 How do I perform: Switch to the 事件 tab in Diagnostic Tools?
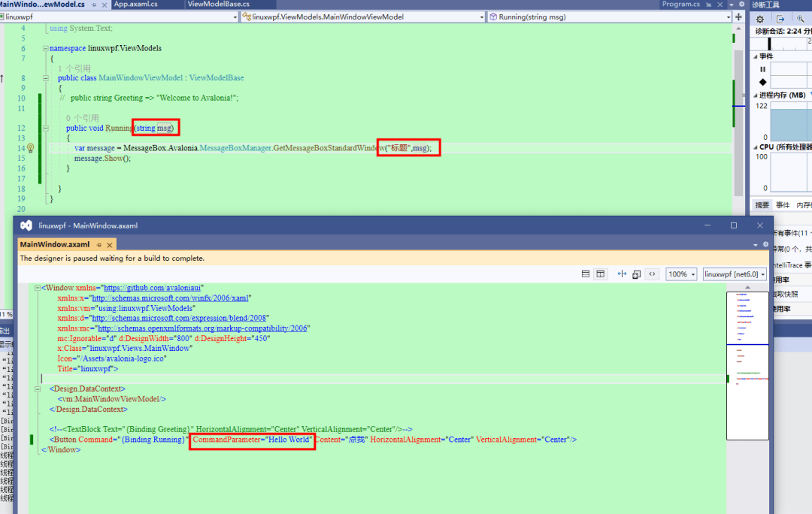[782, 204]
